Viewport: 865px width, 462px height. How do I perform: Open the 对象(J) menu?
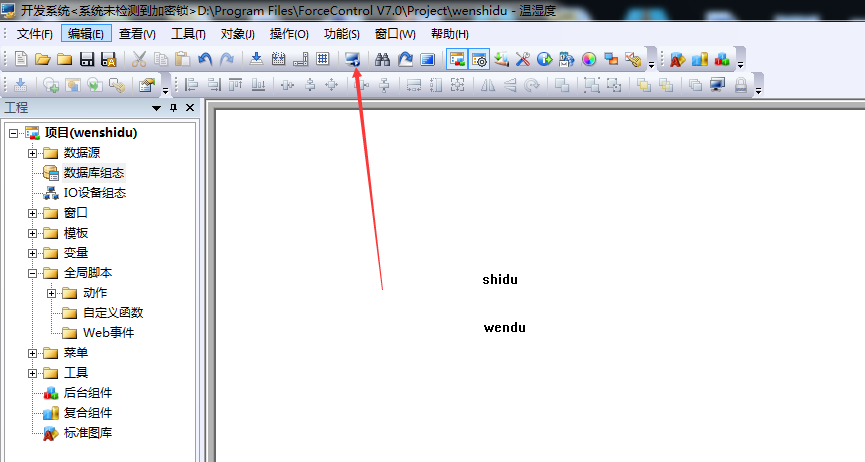(237, 34)
